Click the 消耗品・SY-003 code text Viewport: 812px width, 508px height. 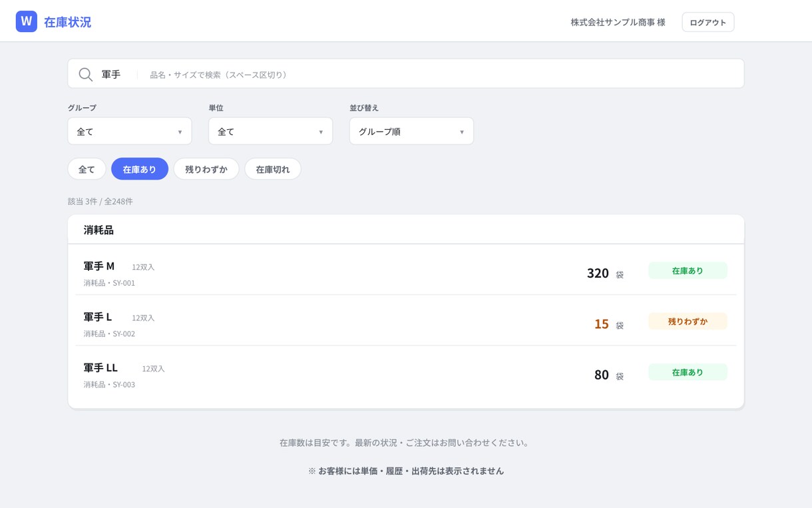(x=109, y=384)
